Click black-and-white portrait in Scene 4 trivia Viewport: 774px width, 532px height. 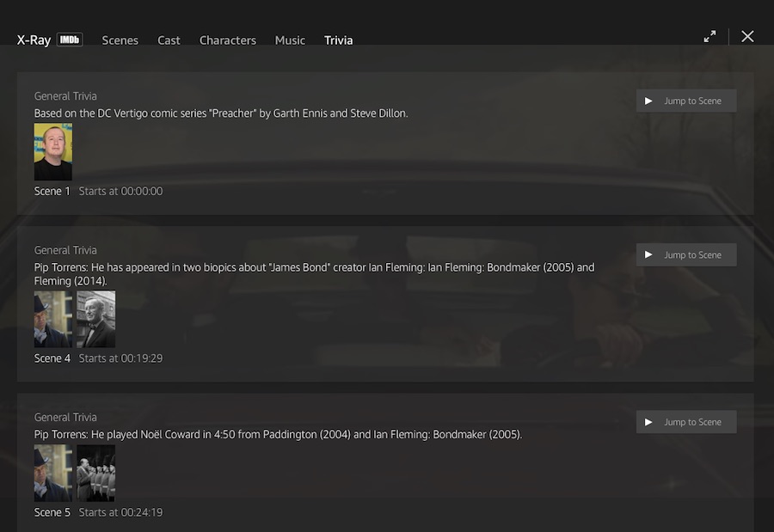(x=95, y=319)
